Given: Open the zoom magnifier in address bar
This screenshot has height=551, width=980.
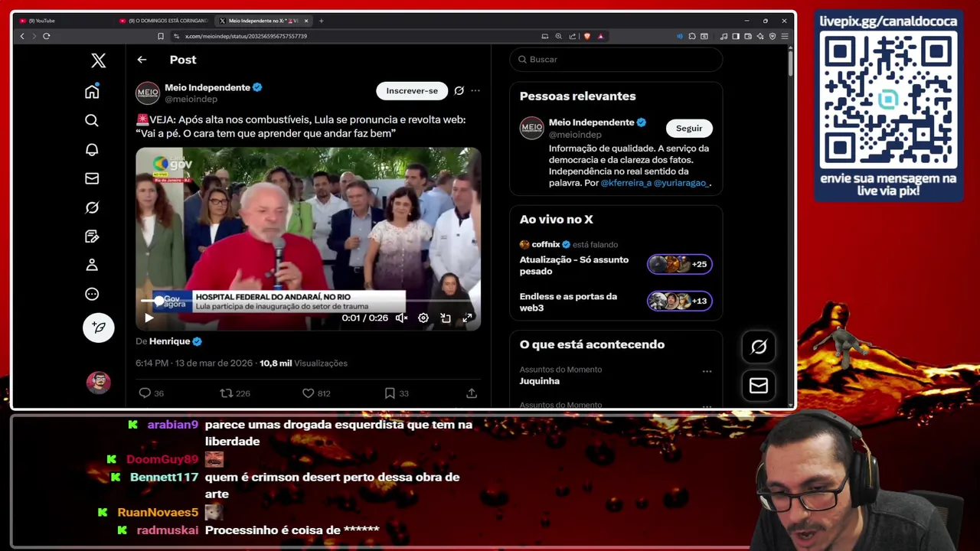Looking at the screenshot, I should [x=559, y=36].
